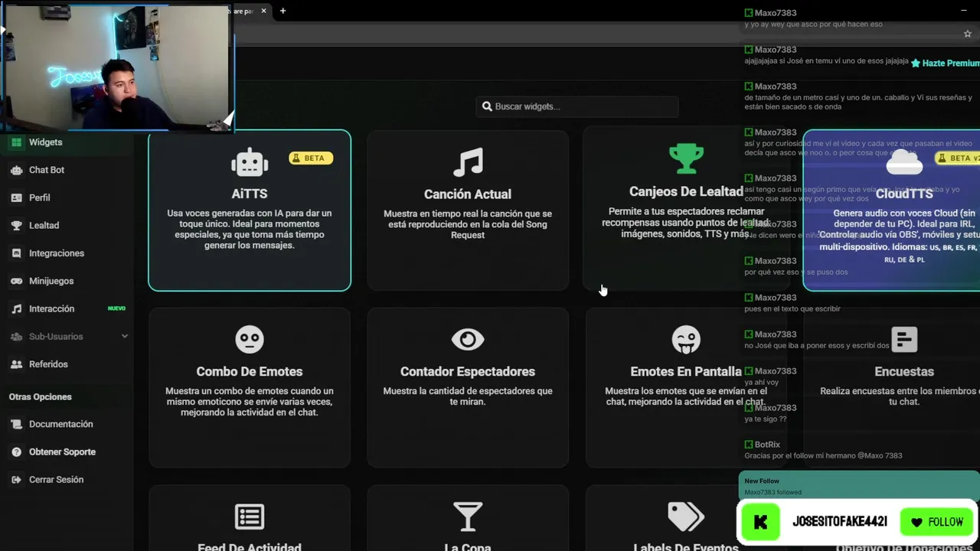Click the AiTTS robot icon
This screenshot has height=551, width=980.
click(x=250, y=162)
